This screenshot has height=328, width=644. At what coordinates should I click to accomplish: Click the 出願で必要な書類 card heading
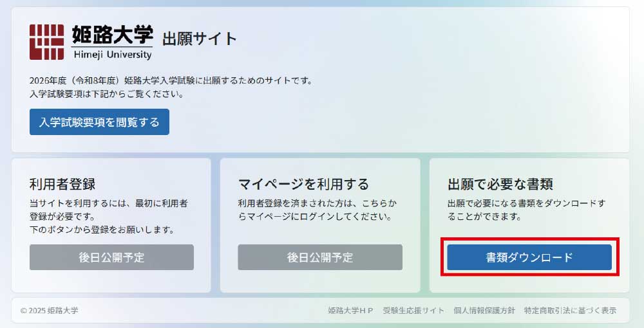500,184
